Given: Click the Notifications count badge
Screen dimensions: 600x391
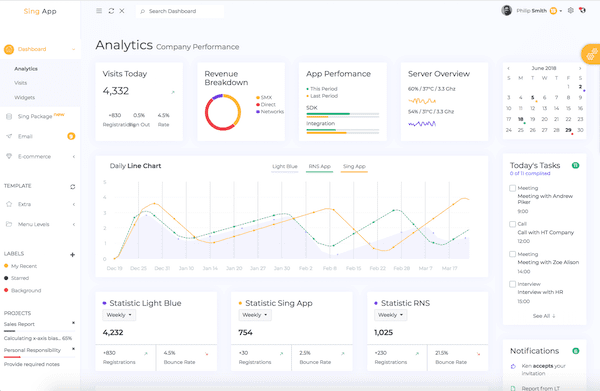Looking at the screenshot, I should [576, 351].
